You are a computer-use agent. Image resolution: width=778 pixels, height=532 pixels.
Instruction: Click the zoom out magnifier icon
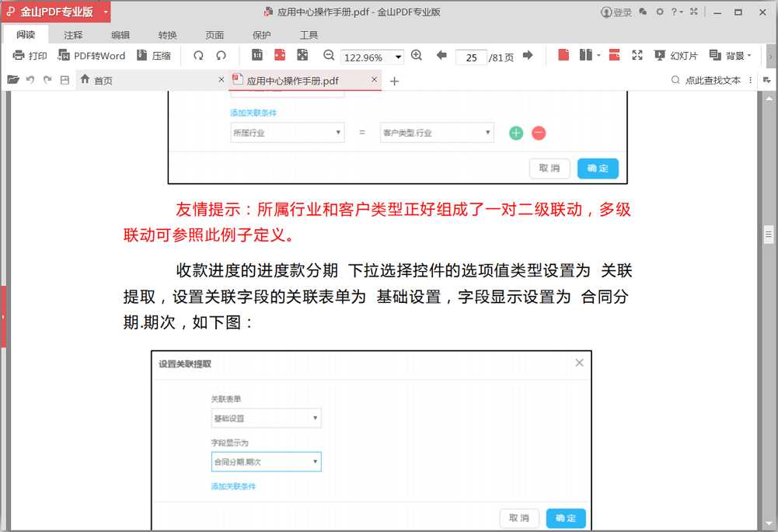(327, 55)
